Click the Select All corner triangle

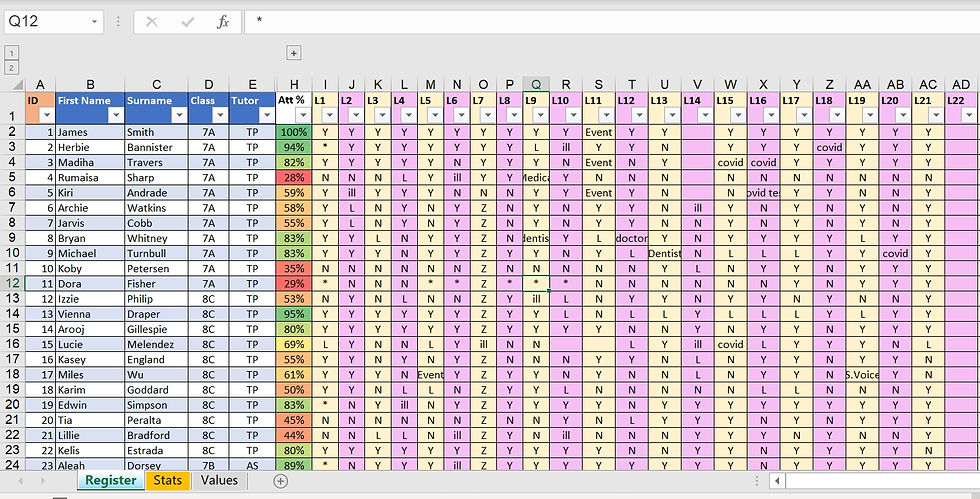coord(16,85)
